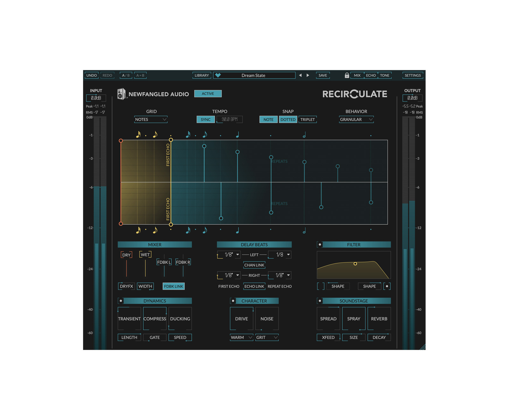Click the Soundstage section power dot
Image resolution: width=509 pixels, height=420 pixels.
pos(320,301)
